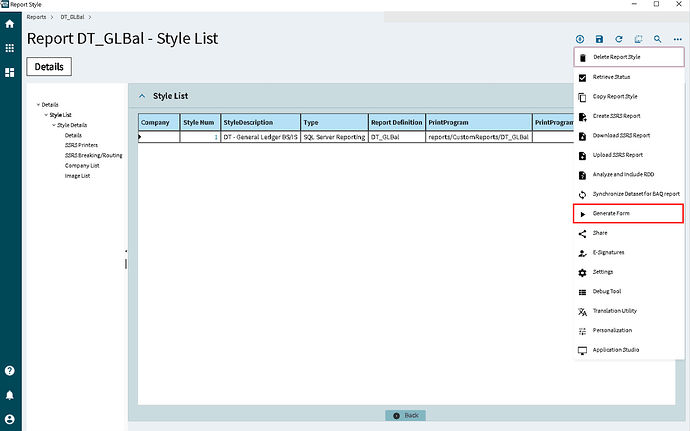
Task: Open the Home icon in sidebar
Action: pyautogui.click(x=10, y=24)
